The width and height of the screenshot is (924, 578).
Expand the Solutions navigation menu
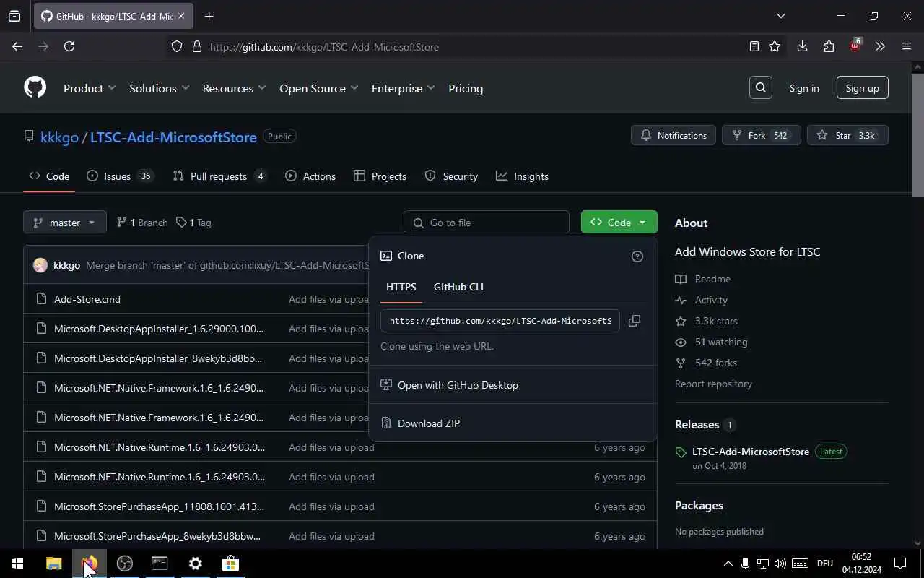pyautogui.click(x=159, y=88)
